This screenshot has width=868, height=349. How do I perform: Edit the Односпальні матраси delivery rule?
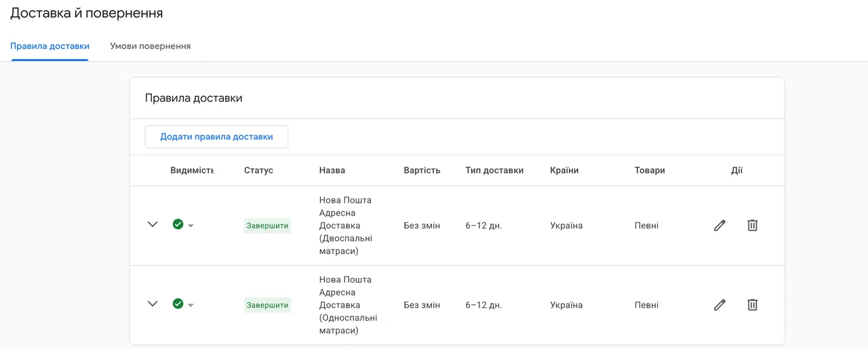click(x=719, y=305)
